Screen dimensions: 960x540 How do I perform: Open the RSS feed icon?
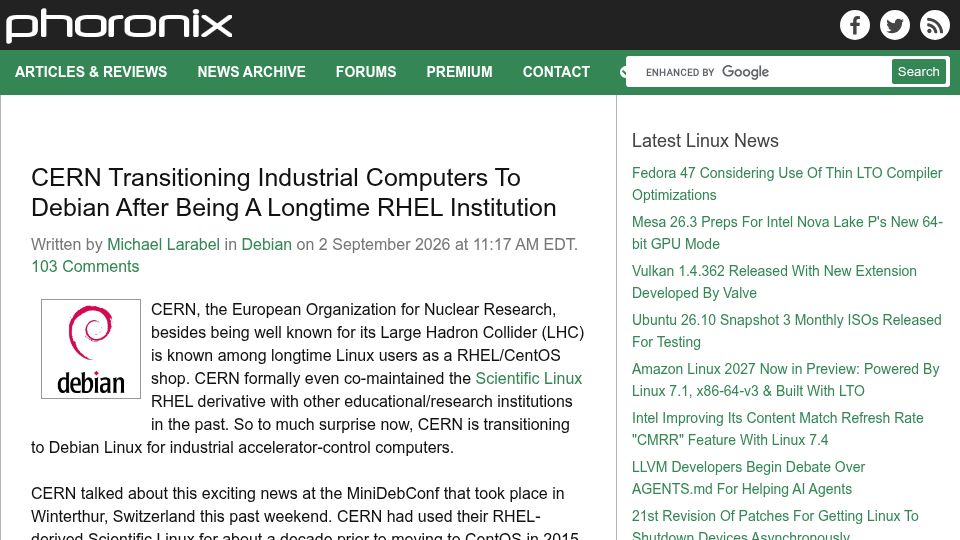[x=934, y=25]
